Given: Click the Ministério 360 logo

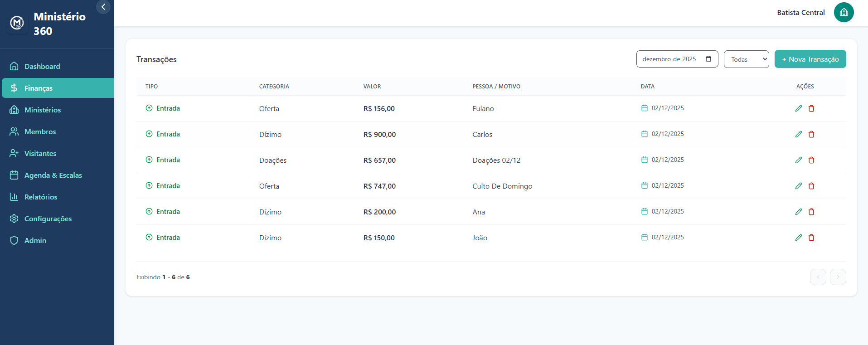Looking at the screenshot, I should pyautogui.click(x=17, y=23).
